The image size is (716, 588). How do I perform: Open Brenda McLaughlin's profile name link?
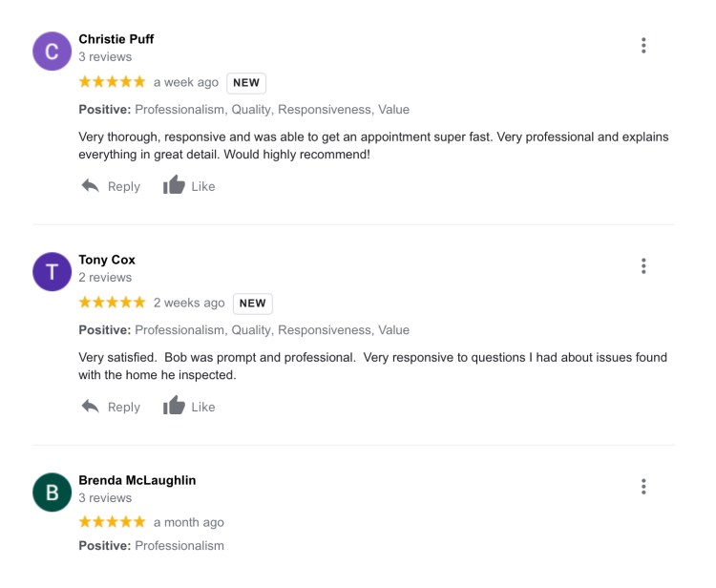pos(137,480)
